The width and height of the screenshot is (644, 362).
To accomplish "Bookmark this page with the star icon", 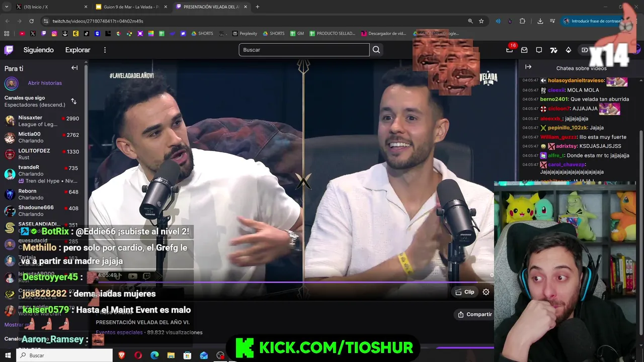I will 481,21.
